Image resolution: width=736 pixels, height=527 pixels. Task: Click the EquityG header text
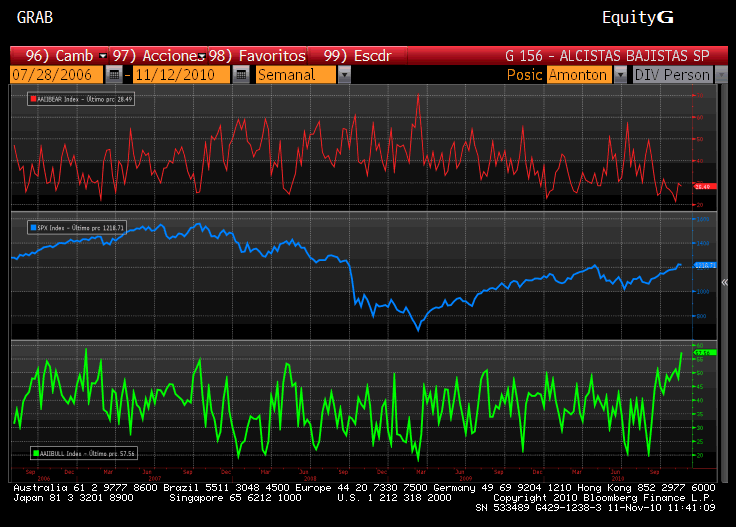(x=638, y=17)
